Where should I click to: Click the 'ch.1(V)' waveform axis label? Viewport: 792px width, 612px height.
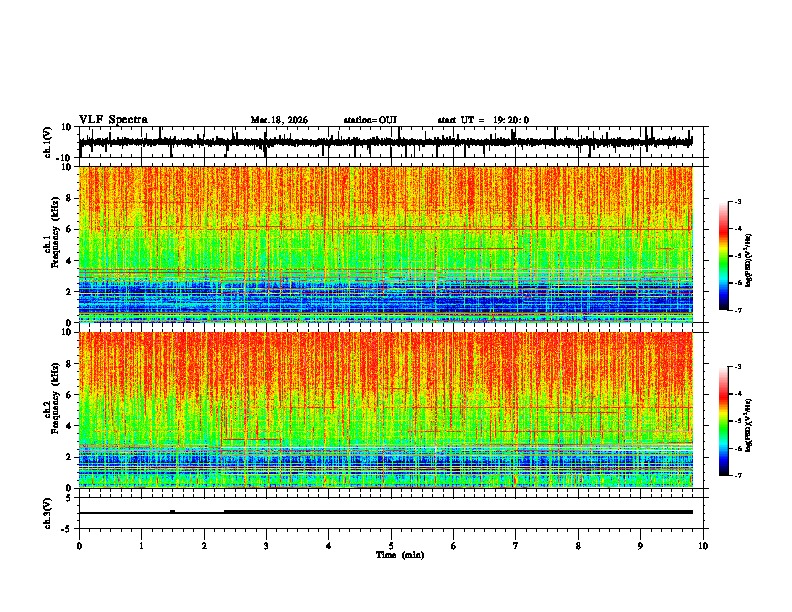[x=48, y=142]
